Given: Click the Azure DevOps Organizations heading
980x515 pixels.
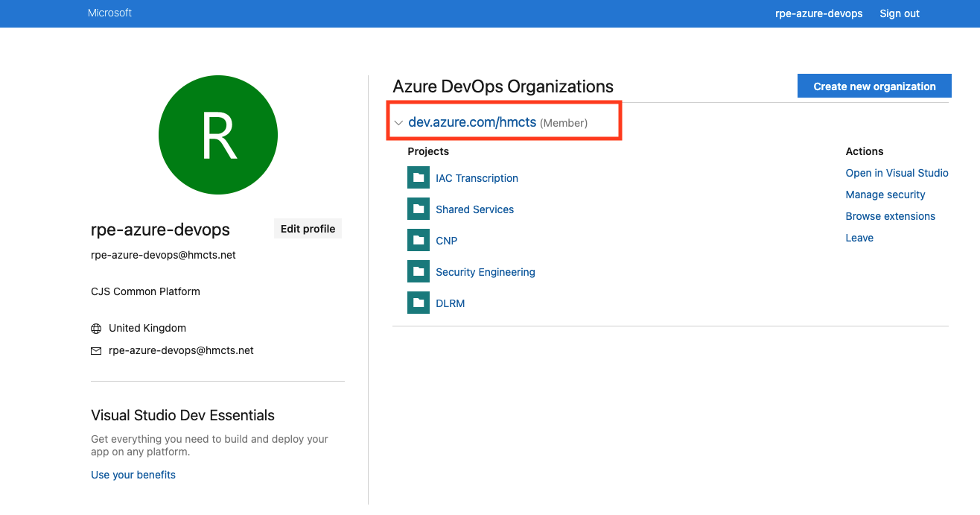Looking at the screenshot, I should (x=503, y=86).
